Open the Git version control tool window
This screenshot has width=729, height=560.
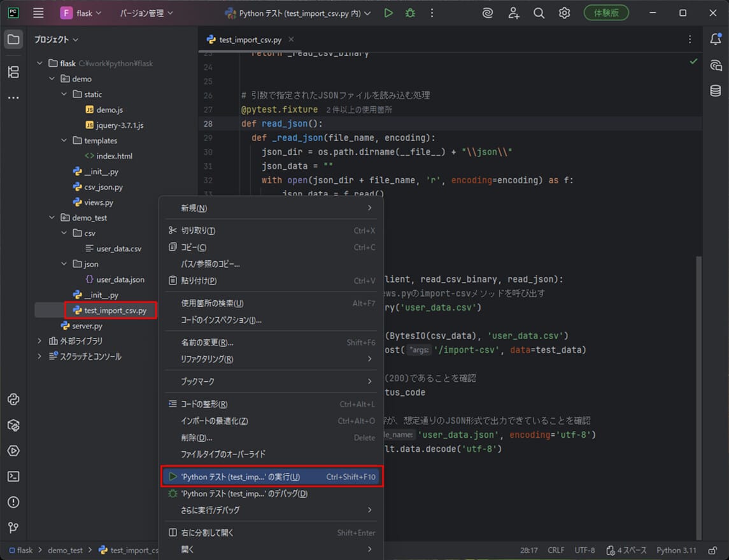point(13,528)
